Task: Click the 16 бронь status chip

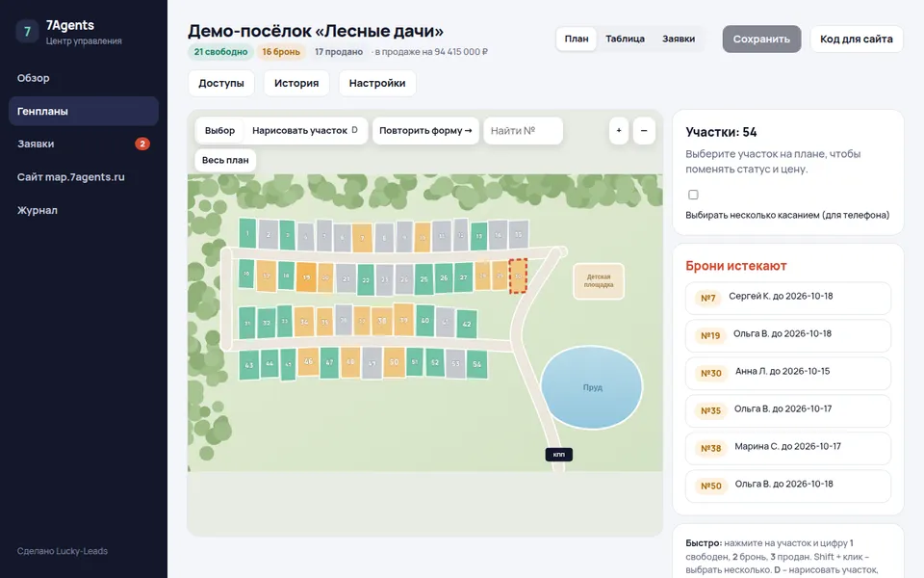Action: [281, 52]
